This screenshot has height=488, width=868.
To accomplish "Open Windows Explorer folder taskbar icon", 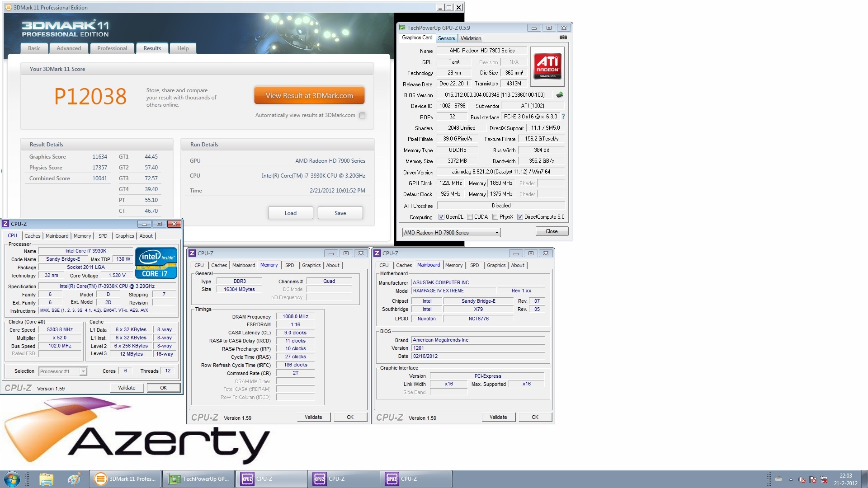I will click(46, 479).
